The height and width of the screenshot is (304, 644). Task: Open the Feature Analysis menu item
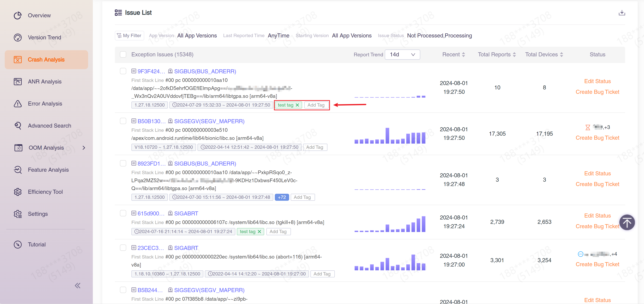click(46, 170)
